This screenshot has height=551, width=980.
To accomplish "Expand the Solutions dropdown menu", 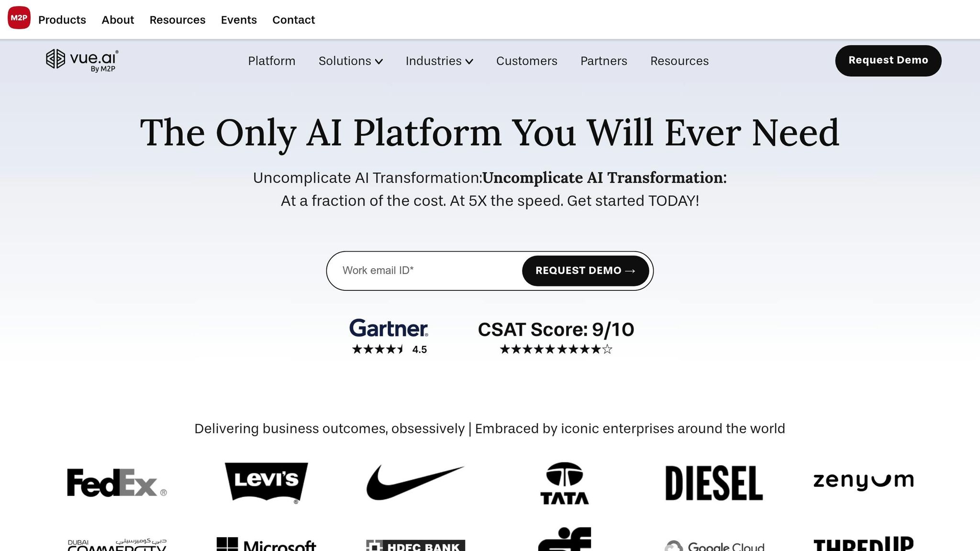I will pyautogui.click(x=350, y=61).
